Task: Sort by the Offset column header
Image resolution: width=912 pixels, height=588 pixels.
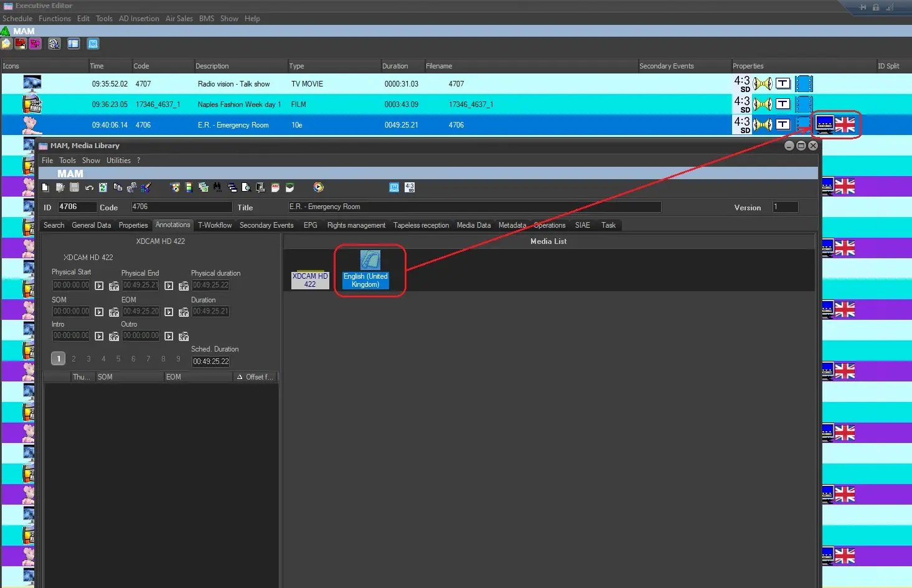Action: tap(255, 377)
